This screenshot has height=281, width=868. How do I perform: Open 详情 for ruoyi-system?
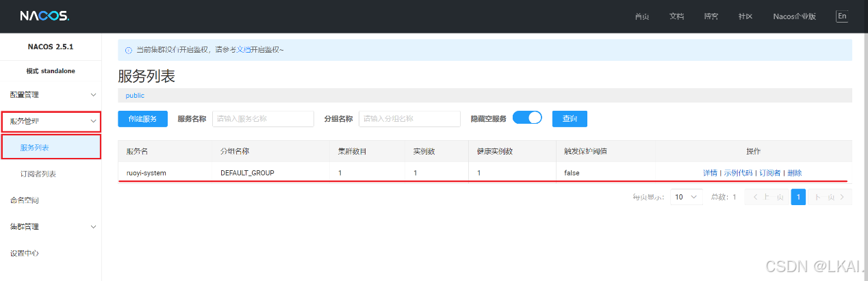pyautogui.click(x=710, y=173)
